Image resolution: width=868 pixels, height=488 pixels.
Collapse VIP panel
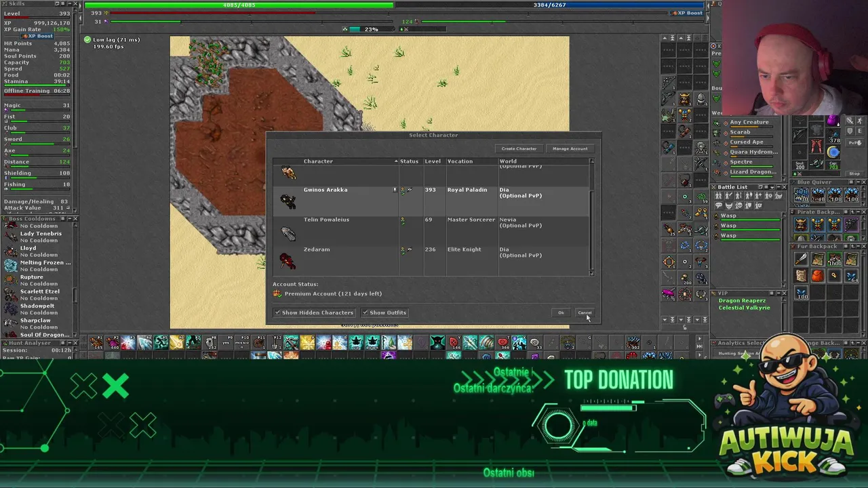click(x=777, y=293)
